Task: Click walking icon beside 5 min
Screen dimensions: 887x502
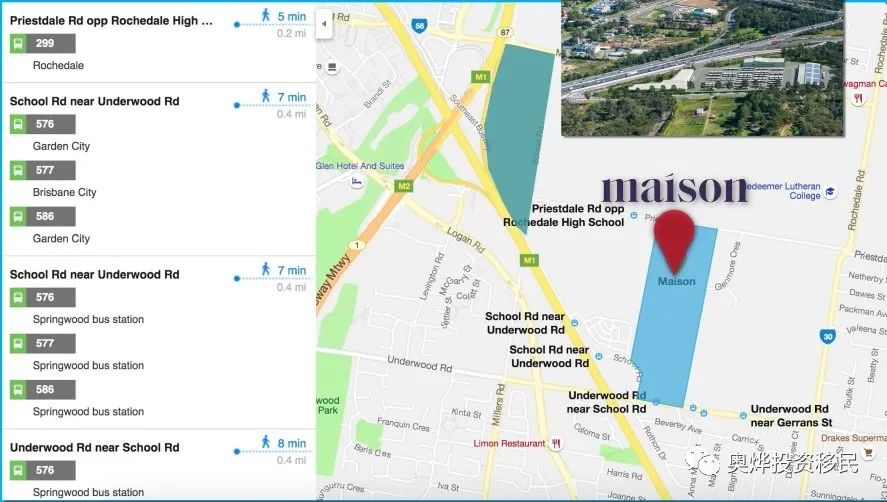Action: click(x=265, y=15)
